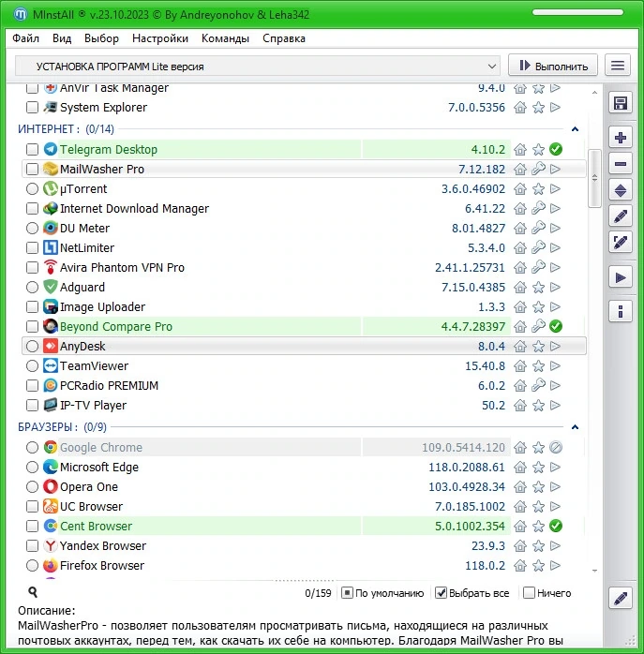This screenshot has height=654, width=644.
Task: Click the search magnifier icon
Action: coord(33,592)
